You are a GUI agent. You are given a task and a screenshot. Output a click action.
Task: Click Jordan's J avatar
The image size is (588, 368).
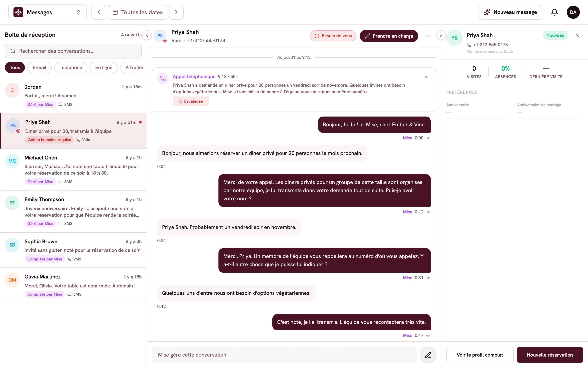click(x=12, y=90)
